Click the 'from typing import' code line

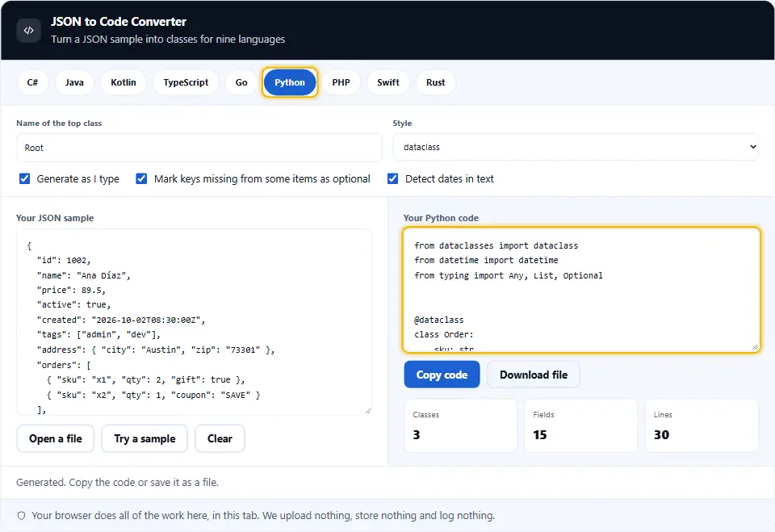[x=509, y=275]
